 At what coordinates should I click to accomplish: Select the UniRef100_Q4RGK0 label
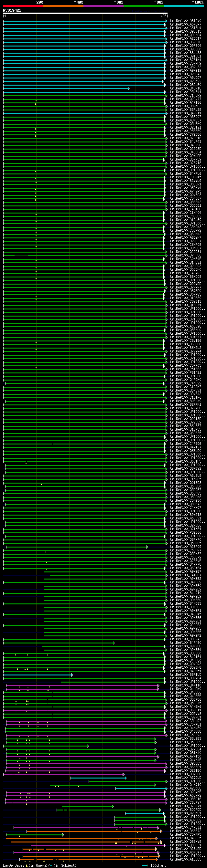186,380
